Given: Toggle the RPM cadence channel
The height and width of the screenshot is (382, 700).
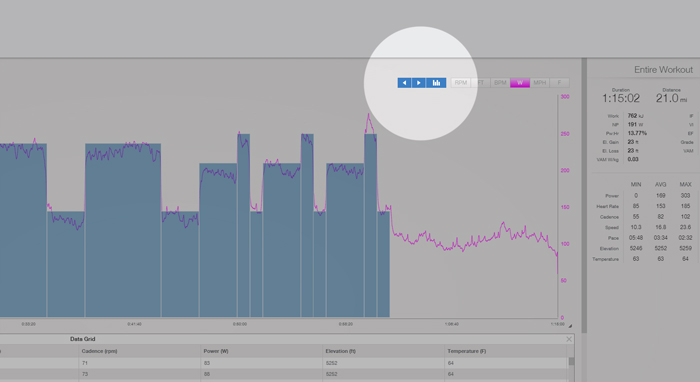Looking at the screenshot, I should [x=461, y=83].
